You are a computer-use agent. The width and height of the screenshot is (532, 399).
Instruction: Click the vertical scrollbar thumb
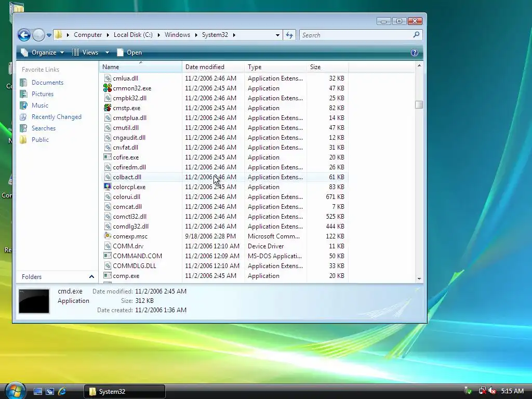(419, 104)
